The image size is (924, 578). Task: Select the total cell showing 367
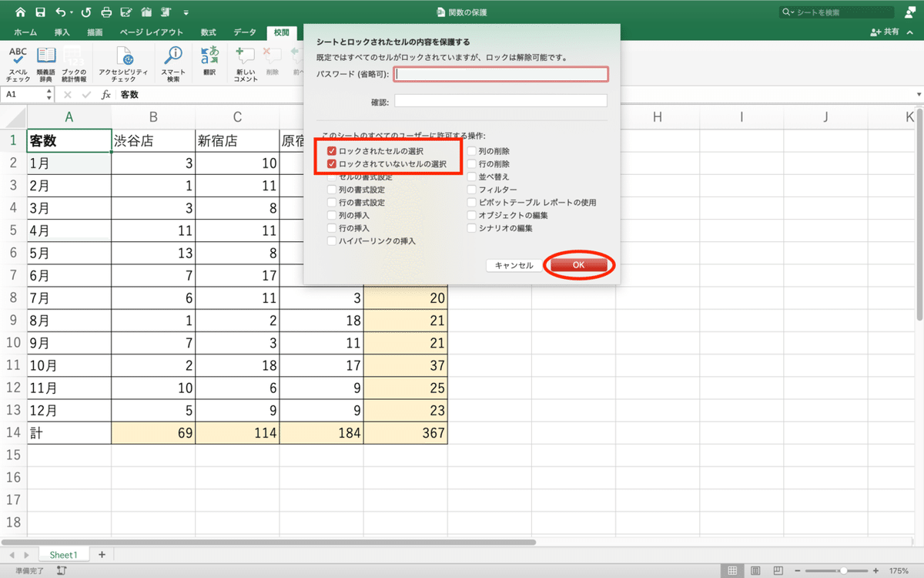click(x=406, y=433)
